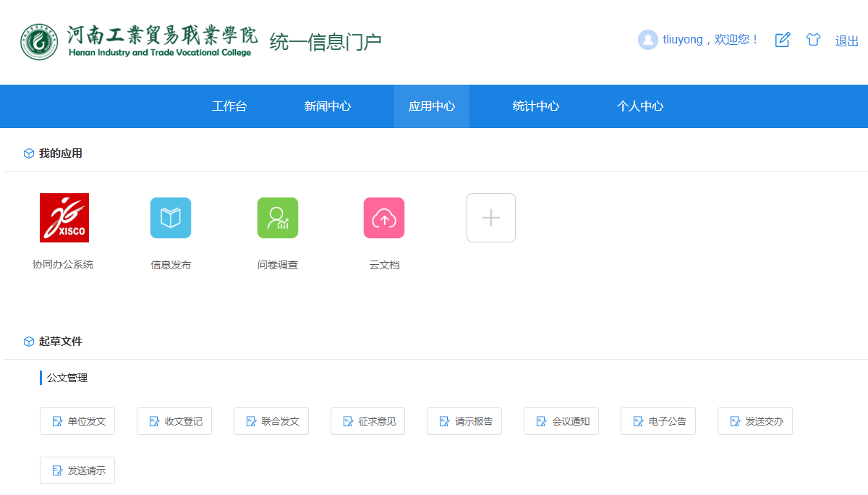Open the 会议通知 draft button
Screen dimensions: 868x495
[561, 421]
